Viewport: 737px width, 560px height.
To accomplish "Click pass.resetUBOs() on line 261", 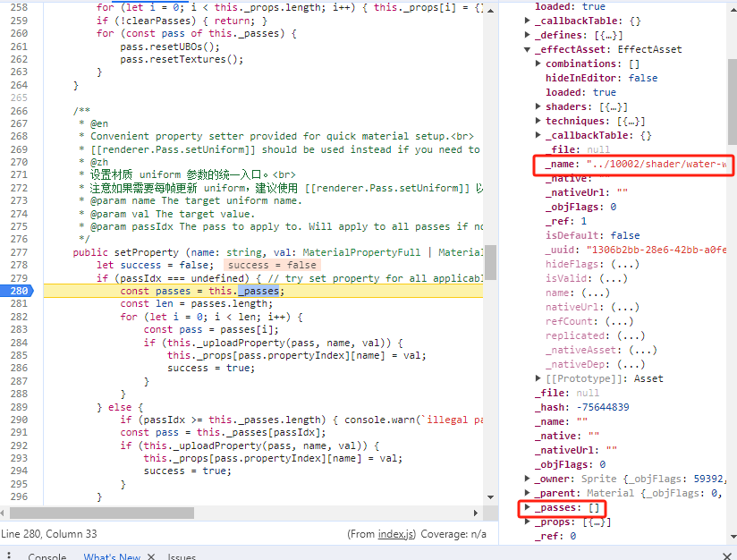I will (x=170, y=47).
